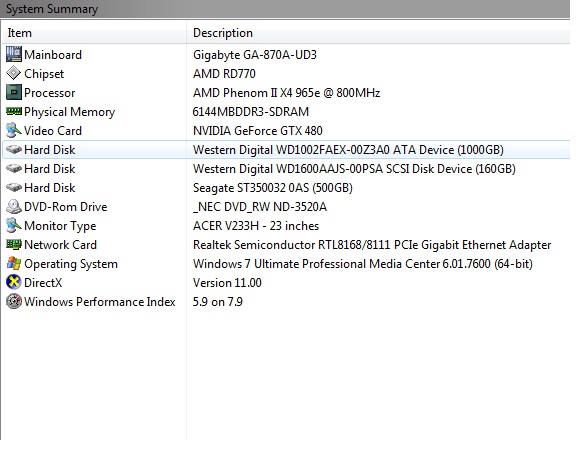Select the DVD-Rom Drive label
The width and height of the screenshot is (588, 461).
[x=66, y=207]
